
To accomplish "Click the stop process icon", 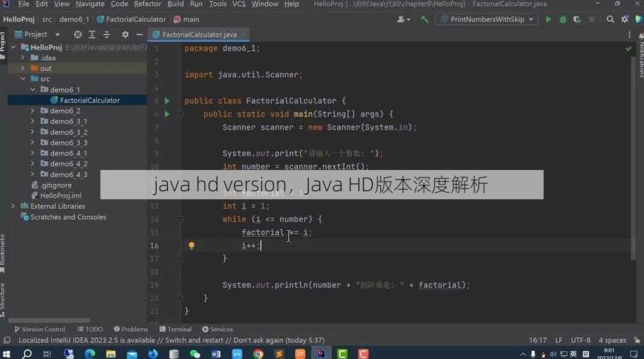I will [x=591, y=19].
